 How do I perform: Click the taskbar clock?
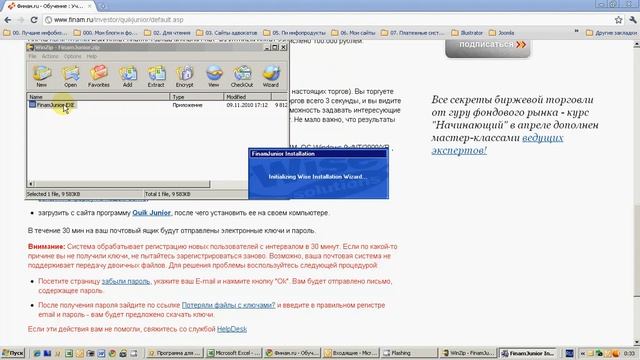[x=629, y=353]
